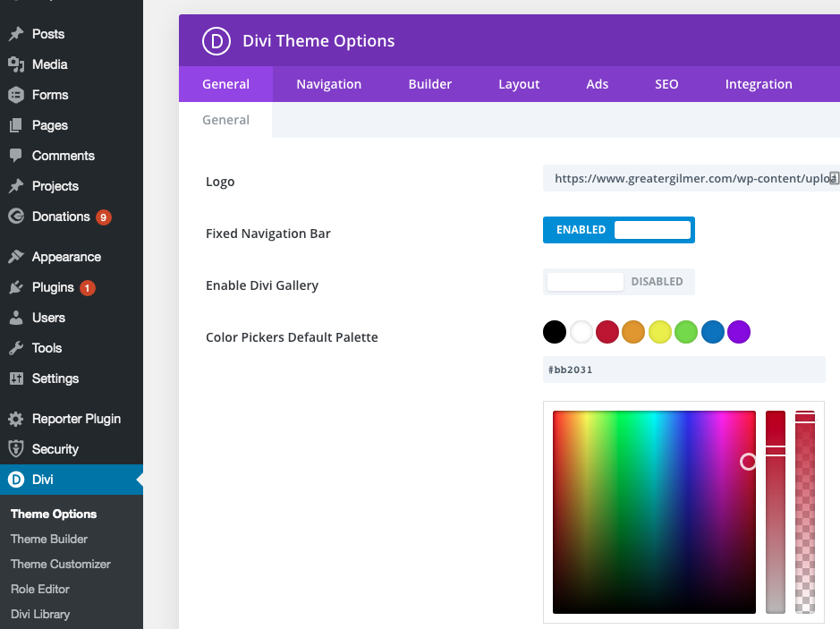Click the Color Pickers Default Palette label
The width and height of the screenshot is (840, 629).
click(x=292, y=337)
